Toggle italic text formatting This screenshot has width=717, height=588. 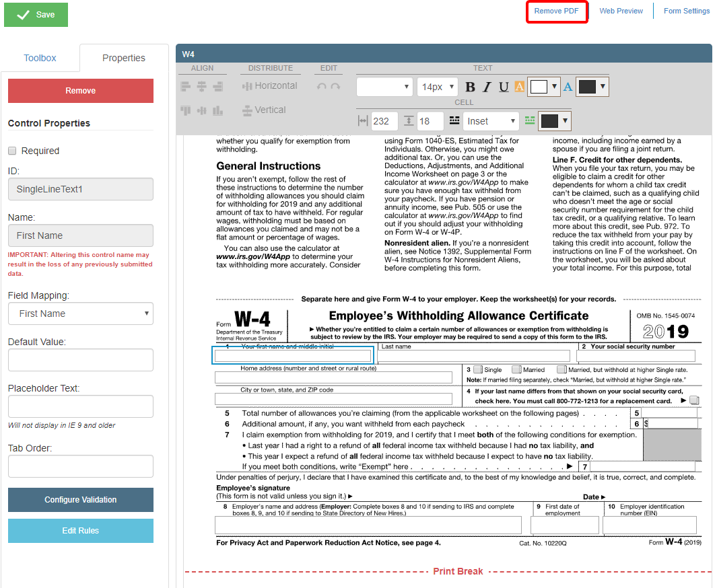click(487, 87)
